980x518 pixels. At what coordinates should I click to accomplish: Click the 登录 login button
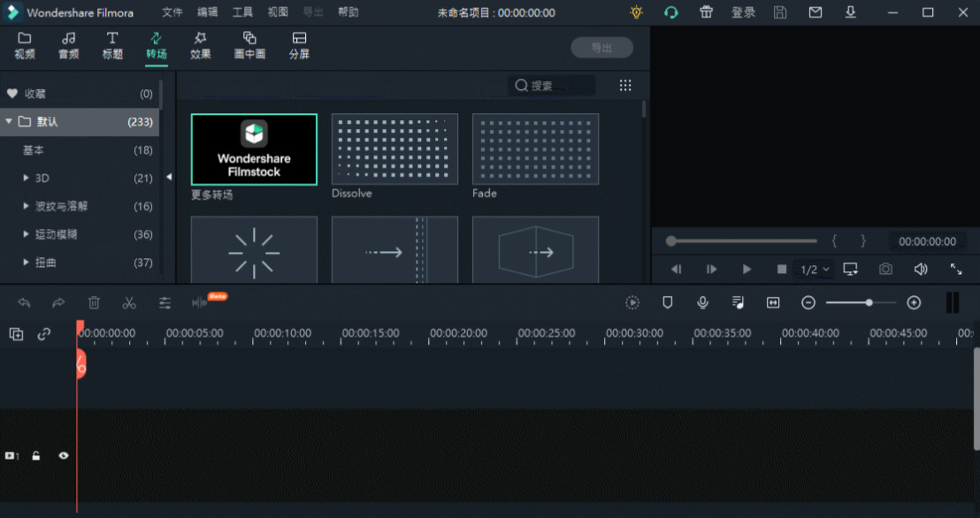point(743,12)
